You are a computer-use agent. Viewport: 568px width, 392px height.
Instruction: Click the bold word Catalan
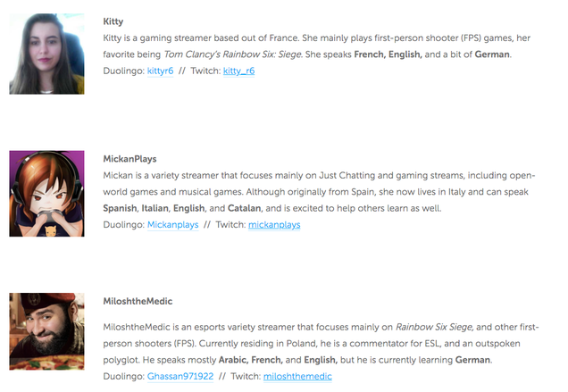tap(244, 208)
